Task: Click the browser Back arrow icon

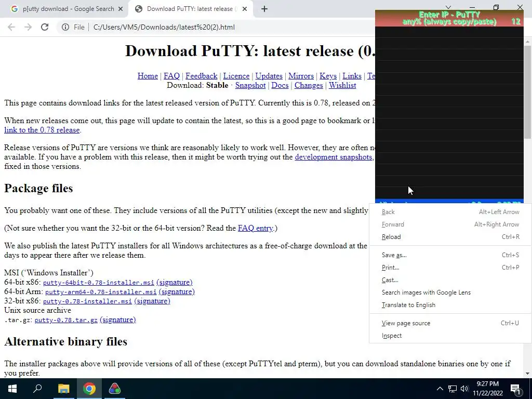Action: point(11,27)
